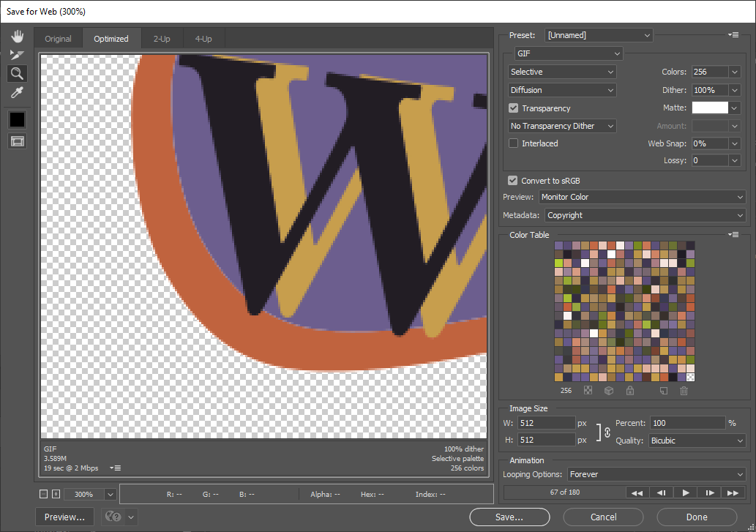The width and height of the screenshot is (756, 532).
Task: Click the image height H input field
Action: click(547, 440)
